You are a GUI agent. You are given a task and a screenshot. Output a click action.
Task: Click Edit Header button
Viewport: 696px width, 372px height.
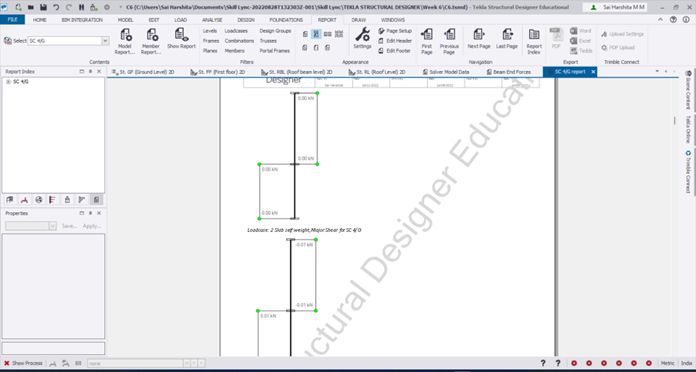(x=395, y=41)
